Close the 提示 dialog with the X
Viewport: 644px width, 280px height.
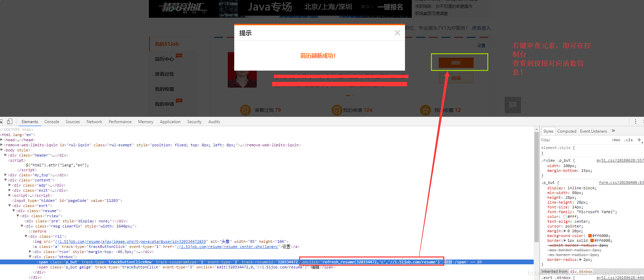[x=397, y=33]
